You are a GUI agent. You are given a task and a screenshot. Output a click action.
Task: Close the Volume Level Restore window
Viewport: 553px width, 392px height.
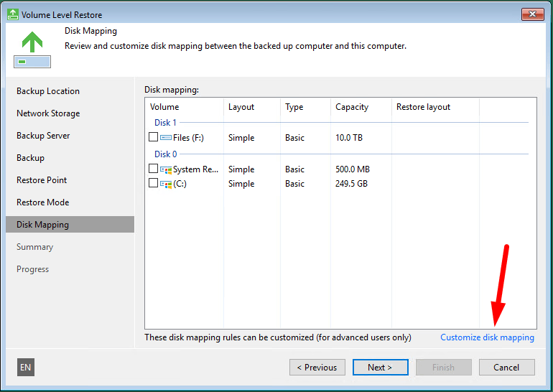click(x=533, y=14)
